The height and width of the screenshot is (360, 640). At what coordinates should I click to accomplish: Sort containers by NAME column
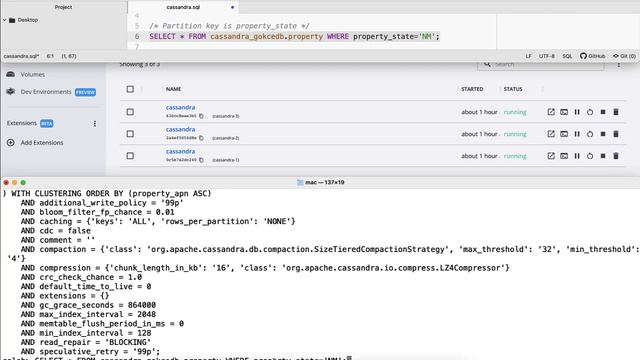[173, 89]
